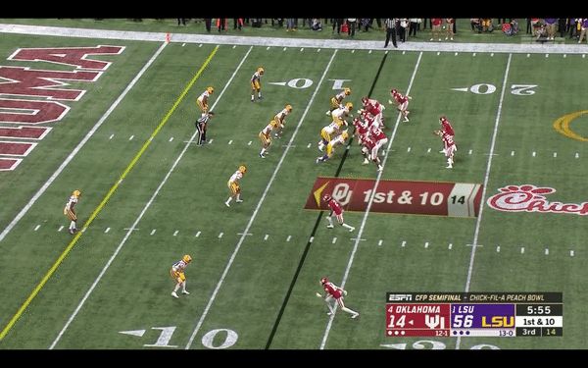Click Oklahoma's three timeout dots
The width and height of the screenshot is (588, 368).
[x=396, y=333]
